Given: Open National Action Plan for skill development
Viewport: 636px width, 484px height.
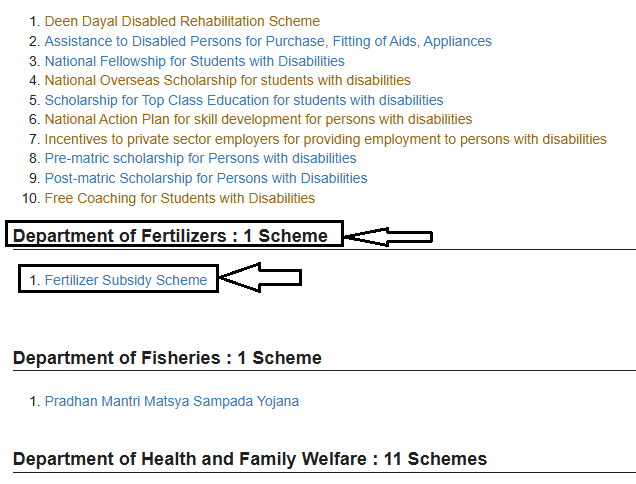Looking at the screenshot, I should [258, 119].
